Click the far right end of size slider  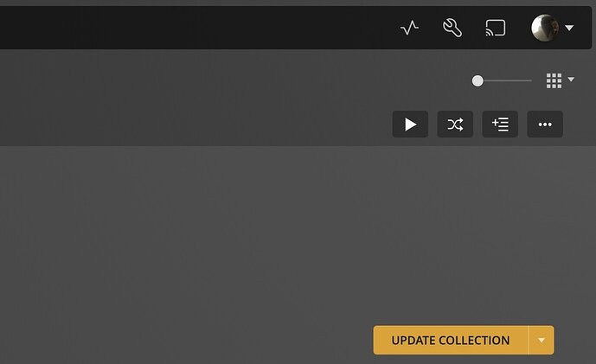(530, 80)
